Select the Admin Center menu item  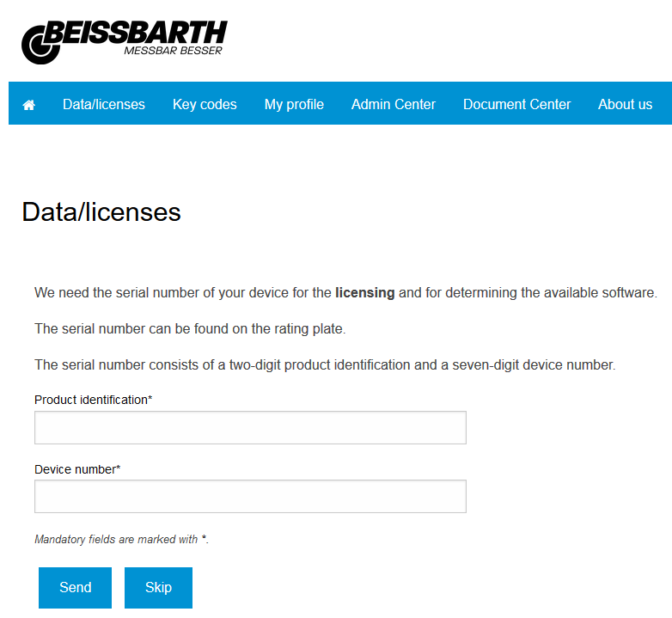pos(394,104)
